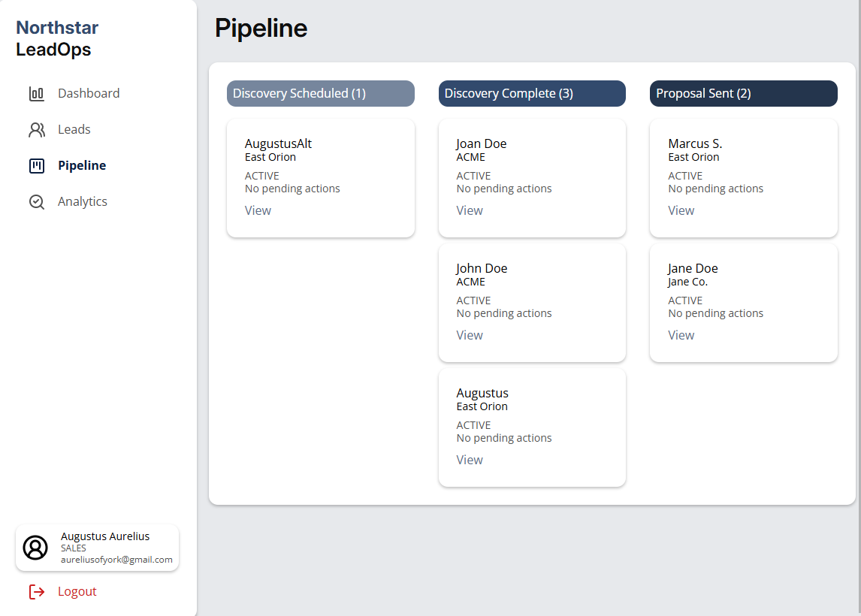Open John Doe's details via View
Viewport: 861px width, 616px height.
pyautogui.click(x=470, y=334)
